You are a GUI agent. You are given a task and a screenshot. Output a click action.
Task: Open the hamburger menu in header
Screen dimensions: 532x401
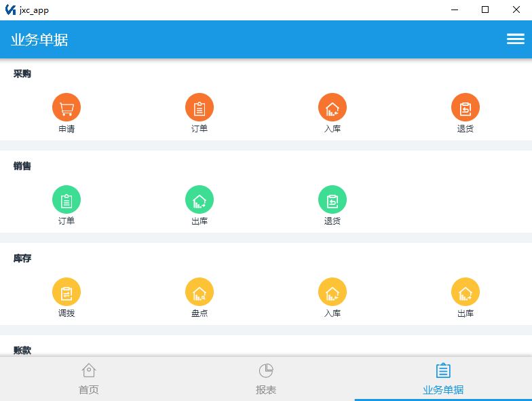point(516,39)
